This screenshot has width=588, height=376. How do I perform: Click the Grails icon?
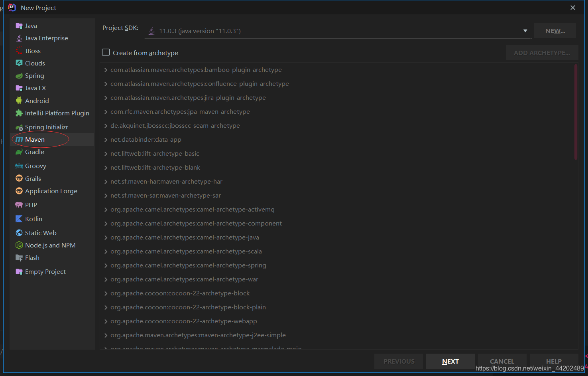tap(19, 178)
